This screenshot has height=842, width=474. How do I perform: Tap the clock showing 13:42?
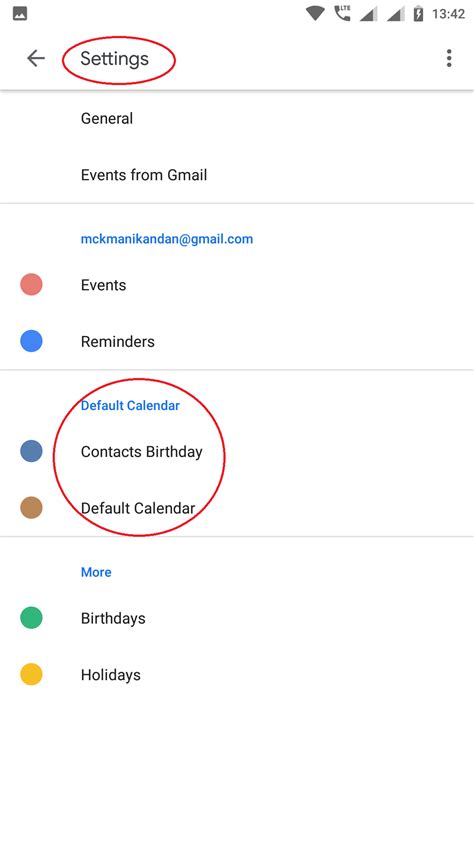click(x=448, y=14)
